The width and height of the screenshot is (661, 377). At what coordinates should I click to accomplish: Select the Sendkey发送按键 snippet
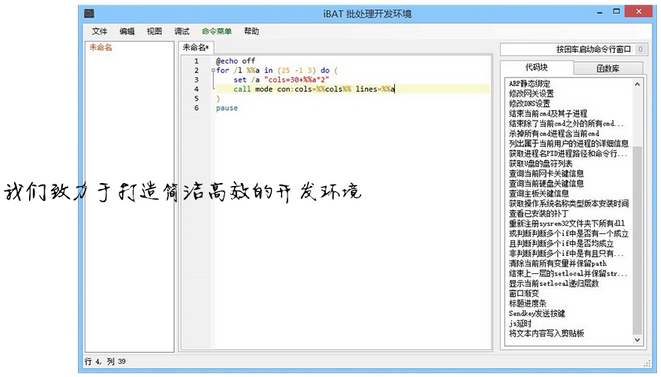pyautogui.click(x=537, y=313)
